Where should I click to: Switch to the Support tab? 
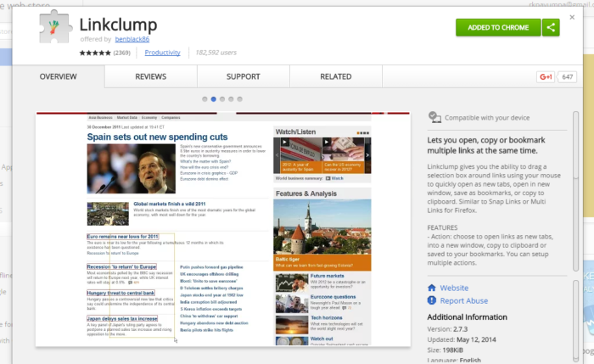pyautogui.click(x=244, y=76)
